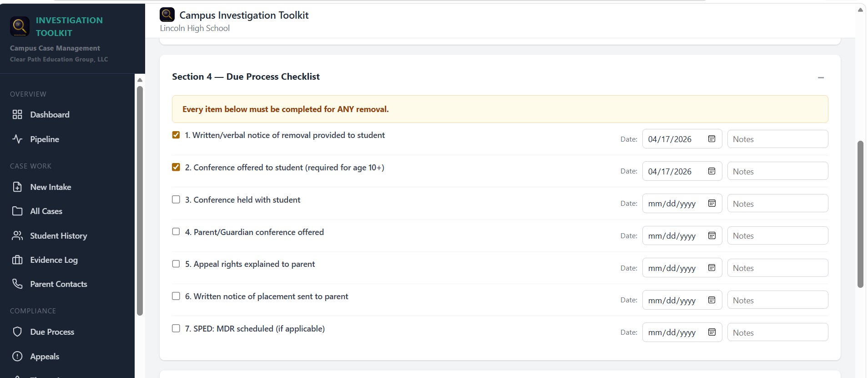Open the Due Process compliance section
Viewport: 868px width, 378px height.
click(x=52, y=332)
